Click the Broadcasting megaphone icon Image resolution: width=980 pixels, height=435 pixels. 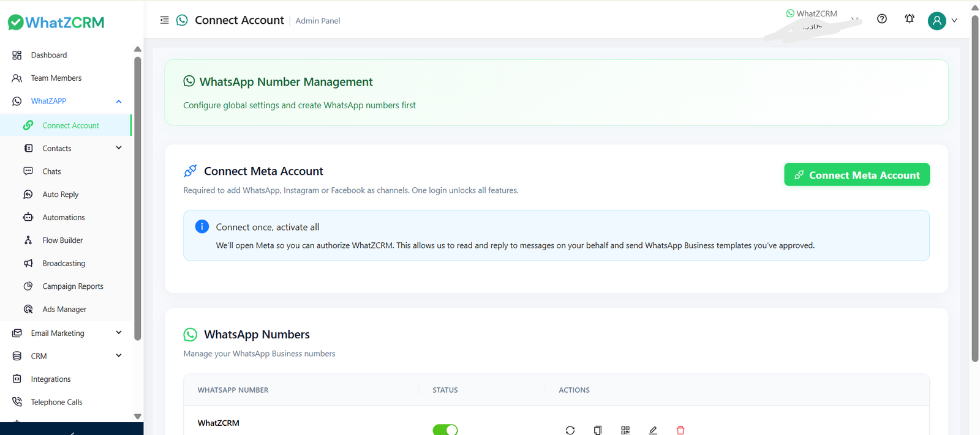(x=28, y=263)
